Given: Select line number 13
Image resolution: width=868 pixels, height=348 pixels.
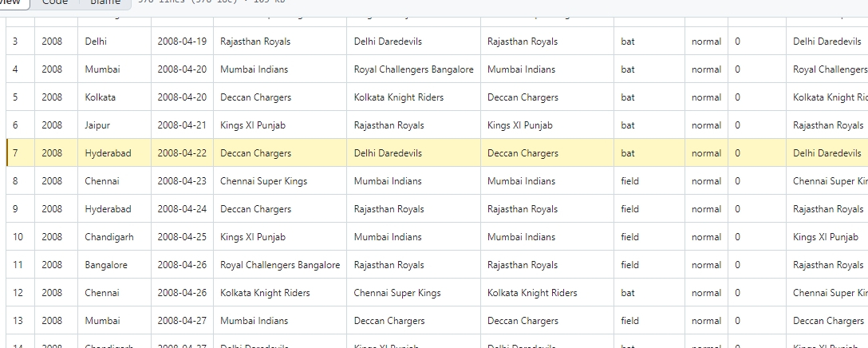Looking at the screenshot, I should coord(21,321).
